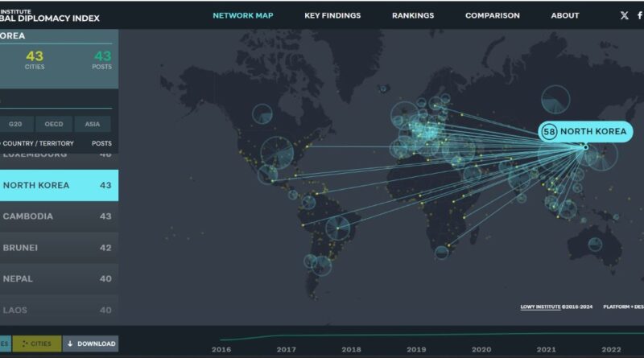Open the About page
This screenshot has height=358, width=644.
(565, 15)
